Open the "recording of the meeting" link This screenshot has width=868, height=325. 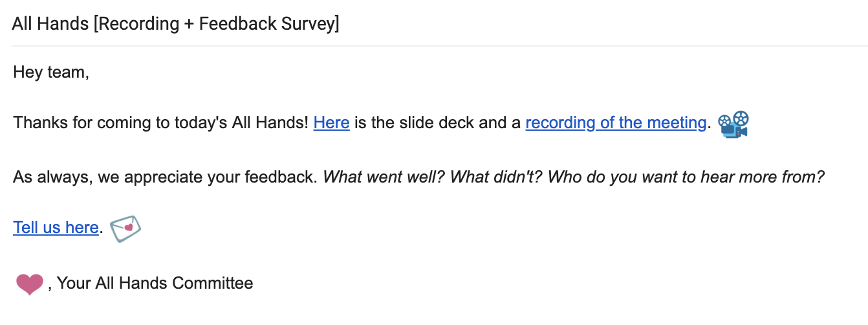pos(615,123)
